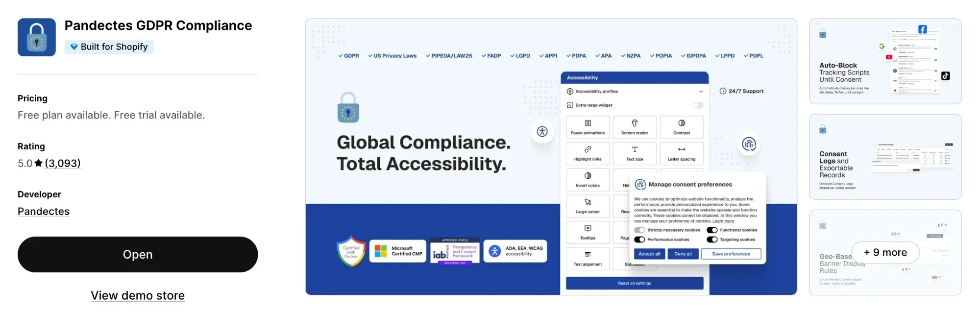Image resolution: width=980 pixels, height=312 pixels.
Task: Click the ADA, EEA, WCAG accessibility badge
Action: coord(515,251)
